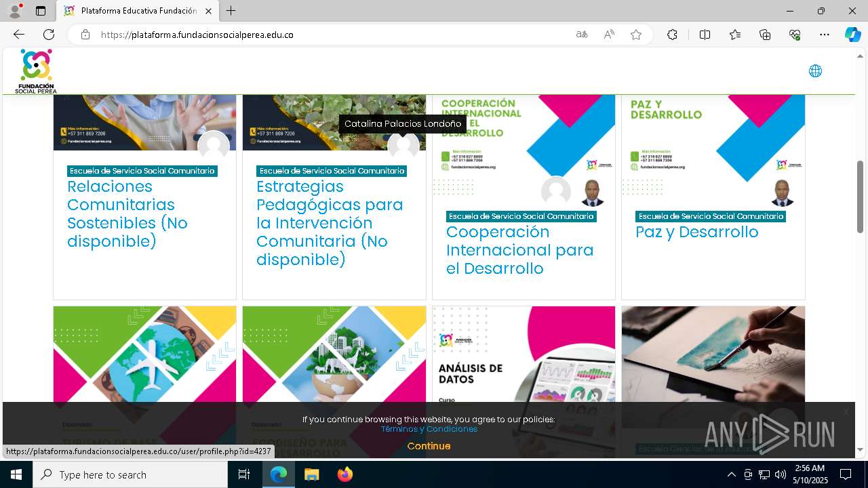Toggle split screen icon
Screen dimensions: 868x488
click(705, 35)
